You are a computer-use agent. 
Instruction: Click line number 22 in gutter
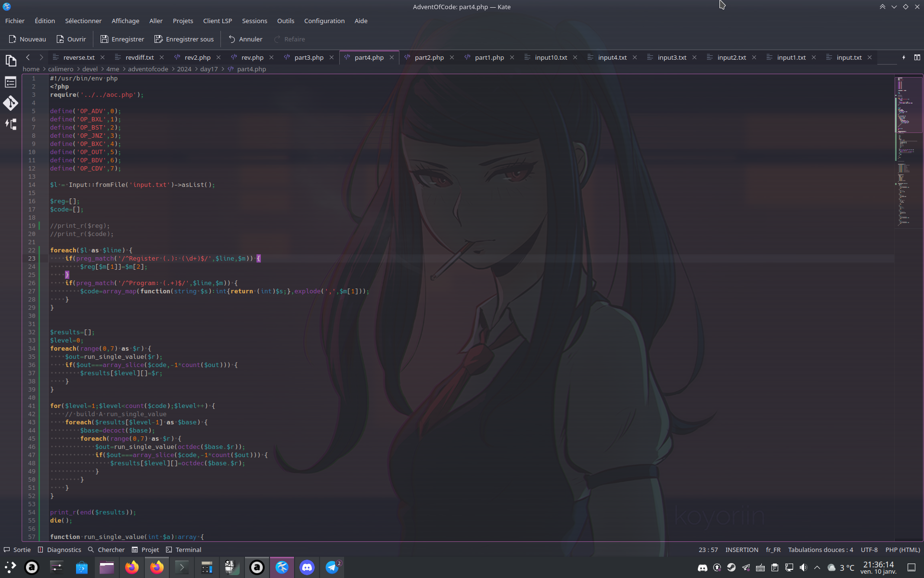coord(32,250)
